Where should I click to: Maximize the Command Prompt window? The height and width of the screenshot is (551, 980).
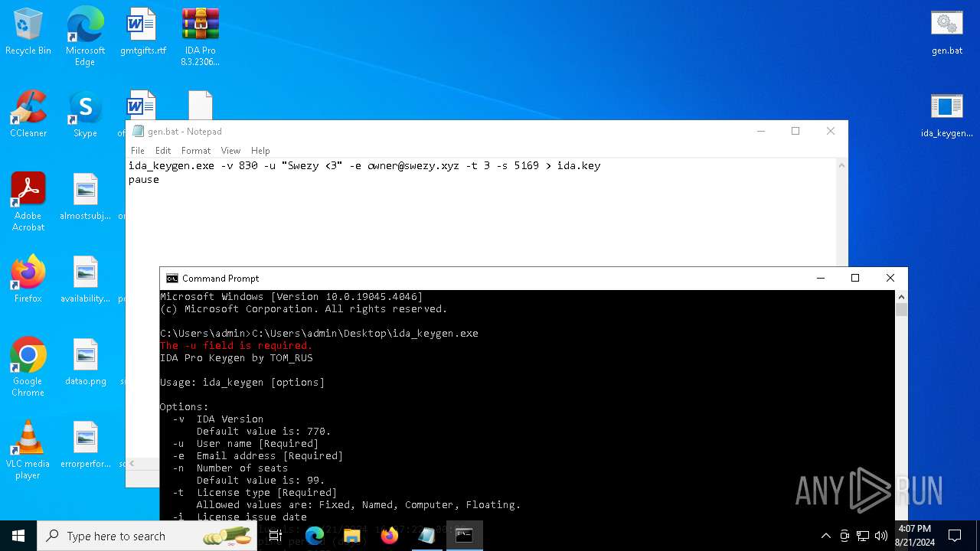[x=855, y=278]
